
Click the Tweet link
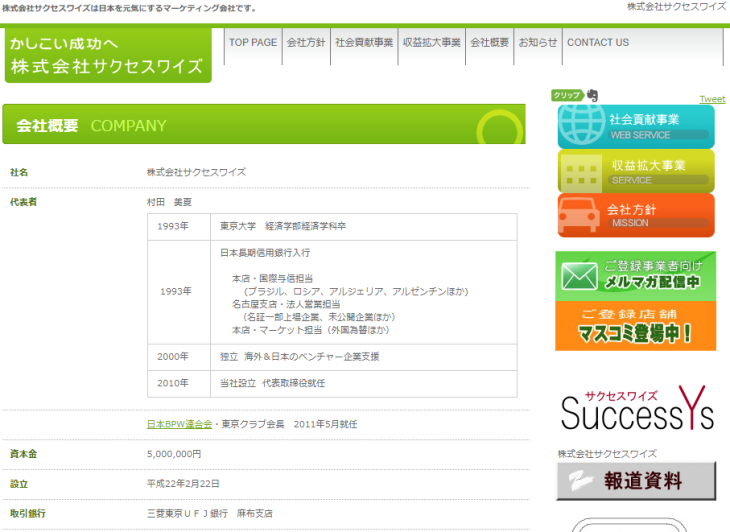[712, 99]
